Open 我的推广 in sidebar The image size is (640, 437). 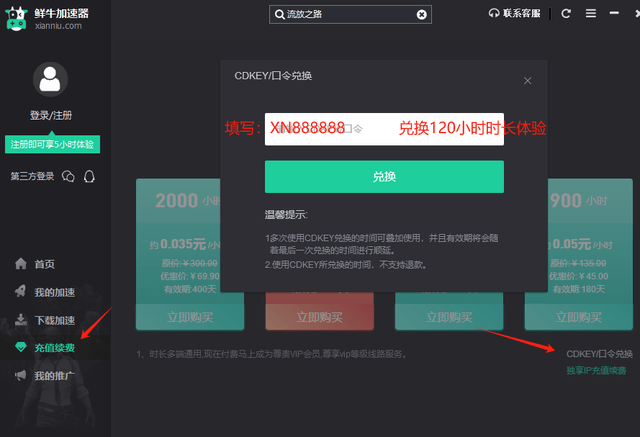[x=54, y=376]
